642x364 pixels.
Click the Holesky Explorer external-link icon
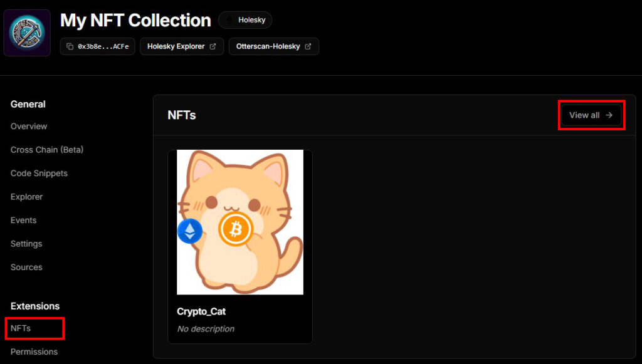[x=213, y=46]
